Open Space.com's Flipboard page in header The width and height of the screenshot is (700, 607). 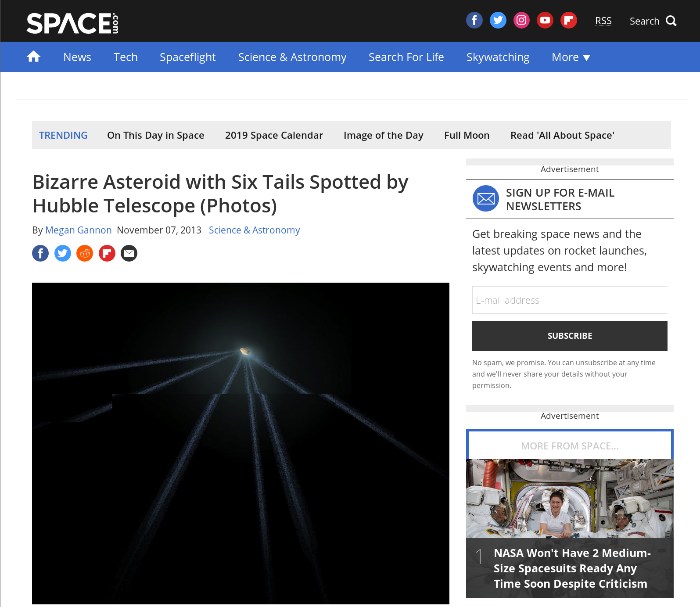pos(569,20)
